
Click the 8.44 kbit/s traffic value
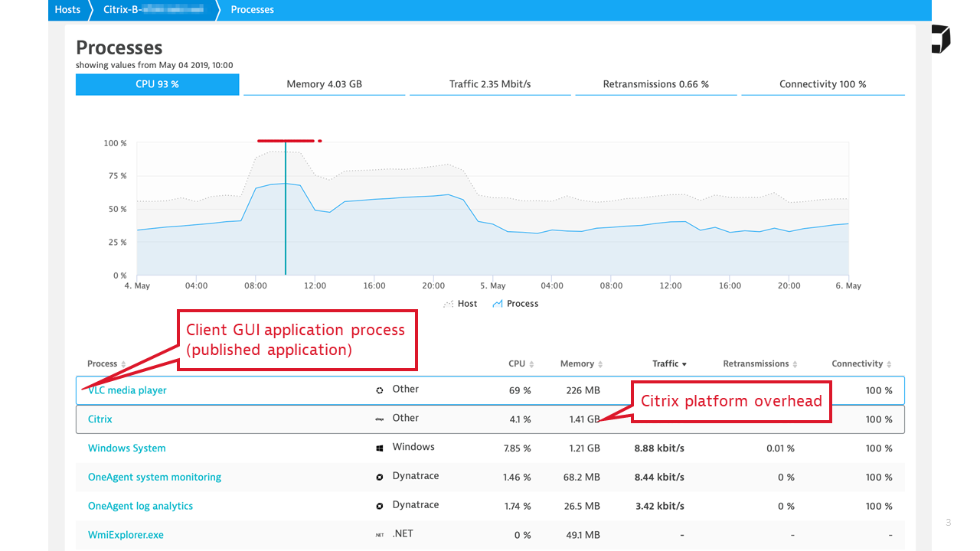[659, 478]
